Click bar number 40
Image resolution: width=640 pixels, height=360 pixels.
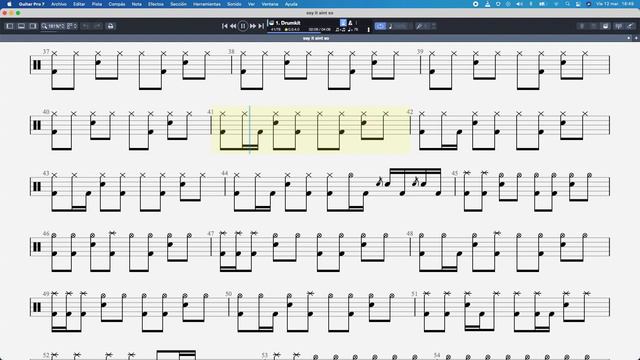click(46, 111)
